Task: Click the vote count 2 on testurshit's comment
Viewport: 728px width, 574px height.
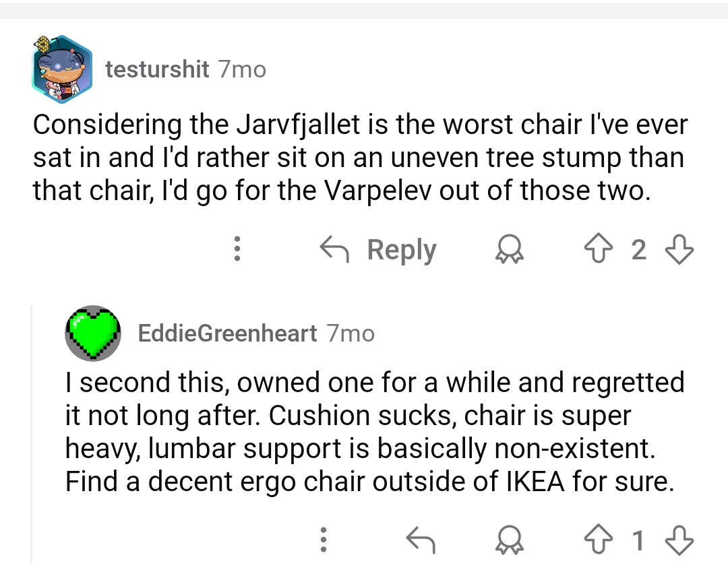Action: [639, 251]
